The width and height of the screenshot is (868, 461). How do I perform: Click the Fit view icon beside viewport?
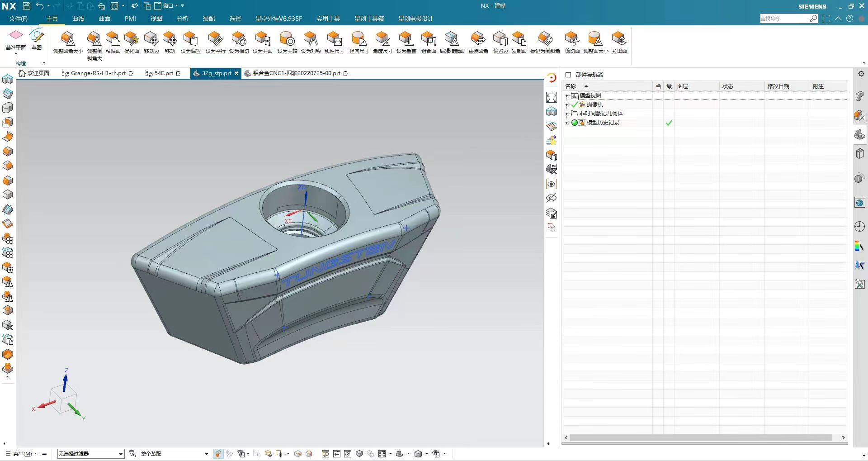552,97
